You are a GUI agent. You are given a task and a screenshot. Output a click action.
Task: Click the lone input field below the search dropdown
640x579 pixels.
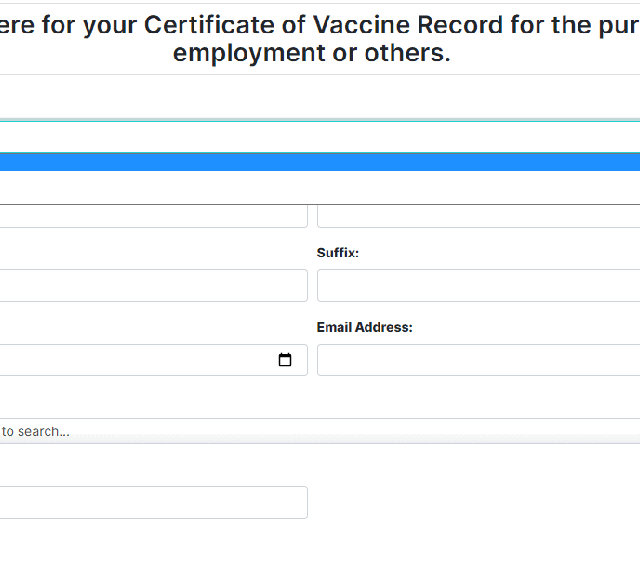(x=150, y=502)
